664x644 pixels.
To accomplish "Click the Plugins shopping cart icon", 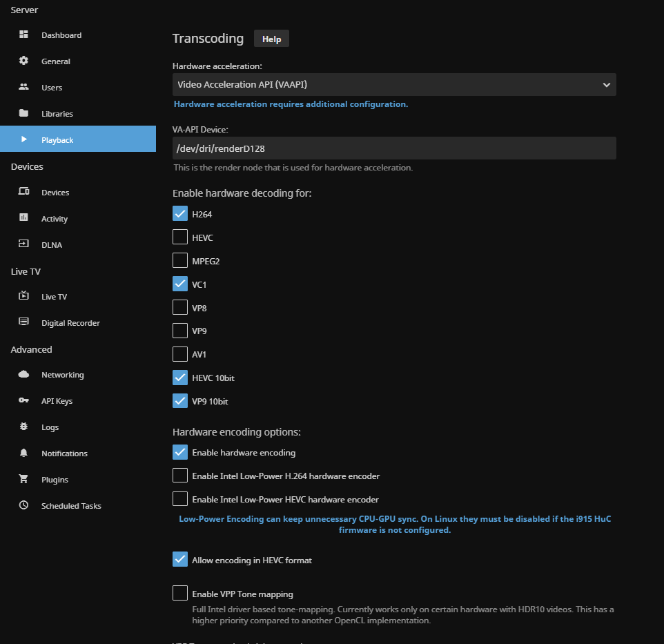I will (x=23, y=479).
